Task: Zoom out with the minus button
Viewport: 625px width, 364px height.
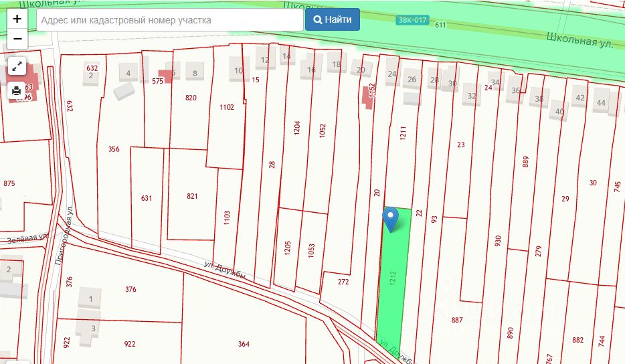Action: point(17,39)
